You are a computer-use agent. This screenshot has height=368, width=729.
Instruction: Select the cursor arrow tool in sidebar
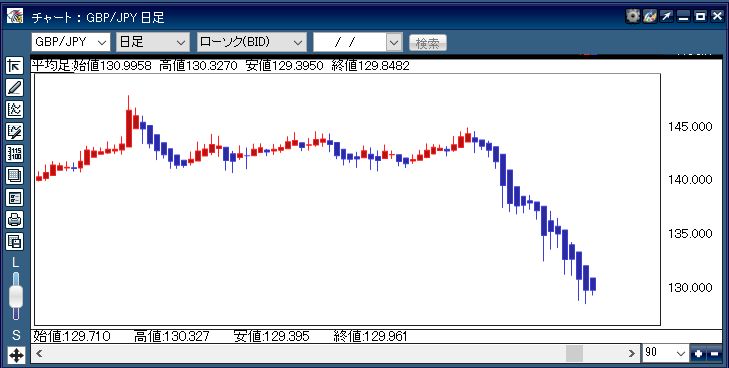pyautogui.click(x=15, y=66)
